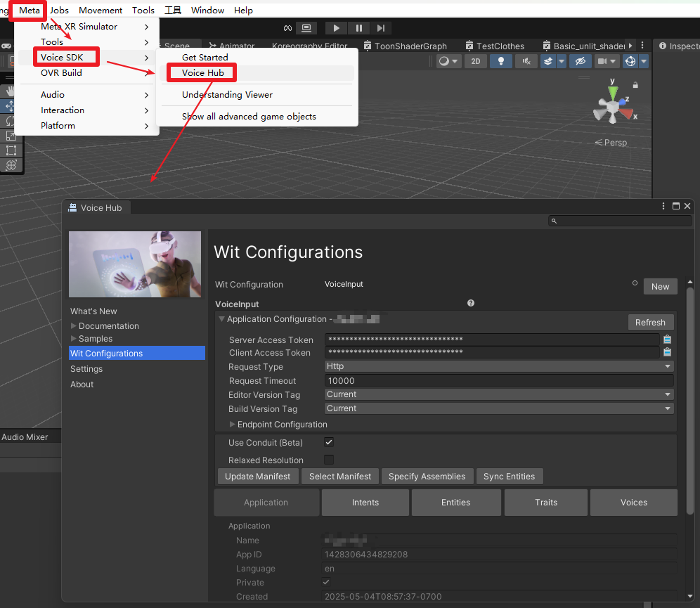This screenshot has height=608, width=700.
Task: Toggle the scene gizmo rotation lock
Action: pos(635,85)
